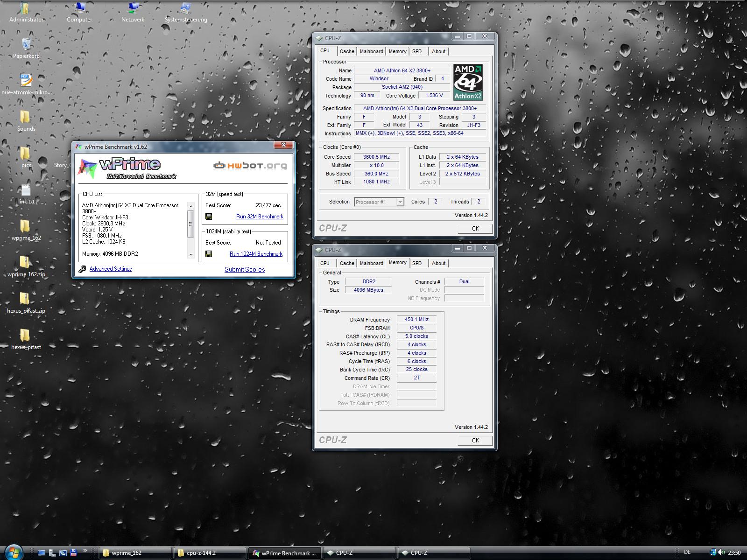Switch to Cache tab in lower CPU-Z
747x560 pixels.
pyautogui.click(x=347, y=263)
